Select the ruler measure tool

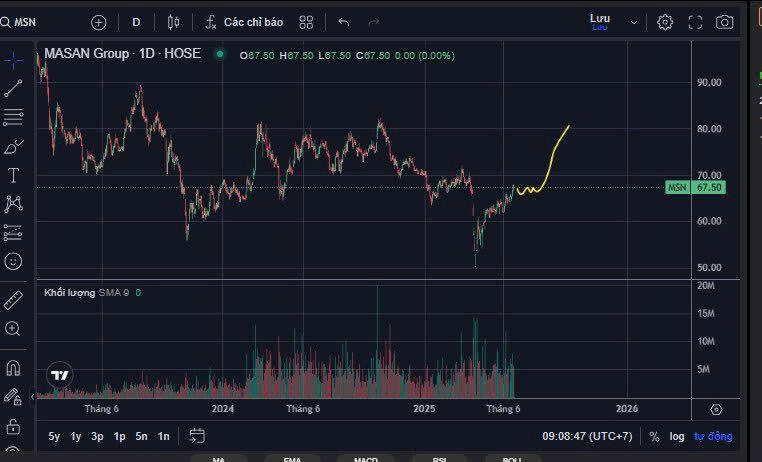click(x=13, y=300)
